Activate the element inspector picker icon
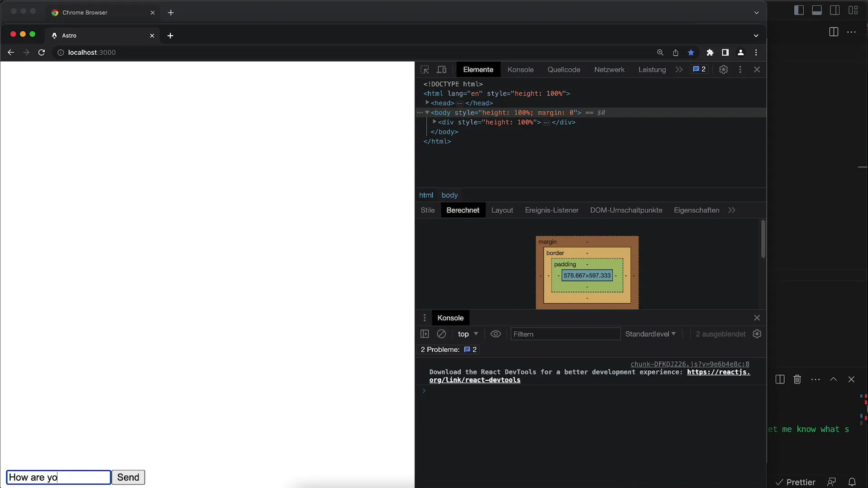Screen dimensions: 868x488 (x=424, y=70)
